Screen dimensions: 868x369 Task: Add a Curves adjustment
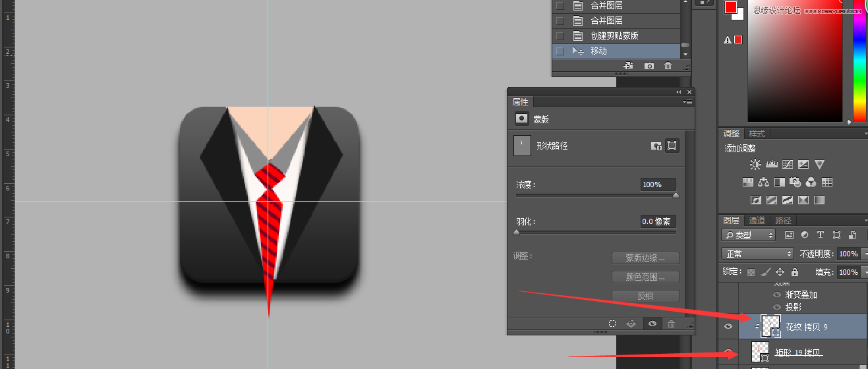coord(788,164)
